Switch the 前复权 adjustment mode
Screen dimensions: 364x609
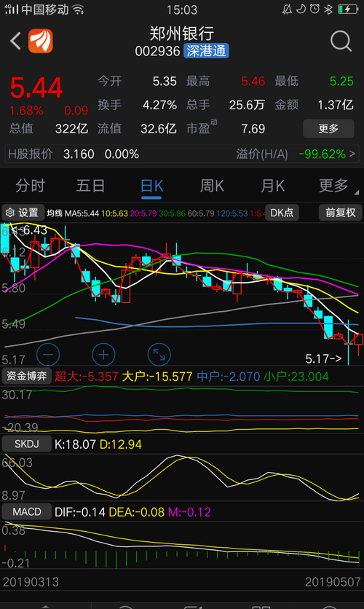340,213
